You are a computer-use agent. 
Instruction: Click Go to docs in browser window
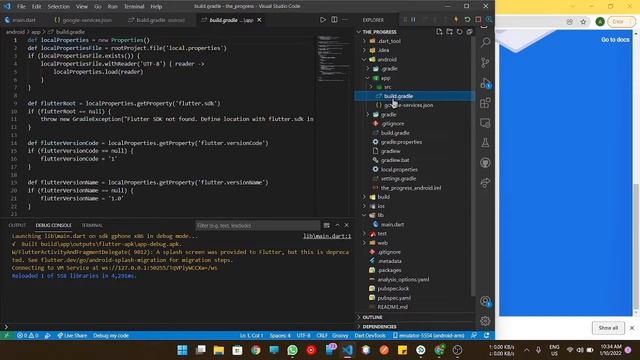pos(615,40)
